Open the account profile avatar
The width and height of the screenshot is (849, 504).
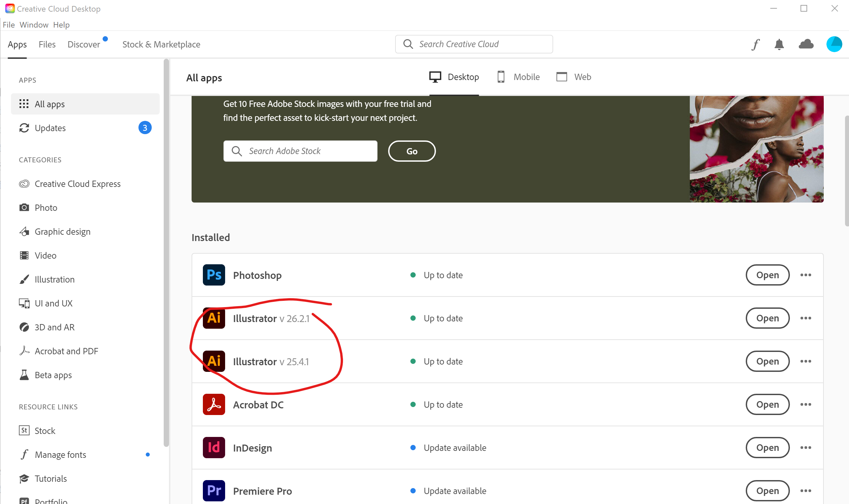[x=834, y=44]
